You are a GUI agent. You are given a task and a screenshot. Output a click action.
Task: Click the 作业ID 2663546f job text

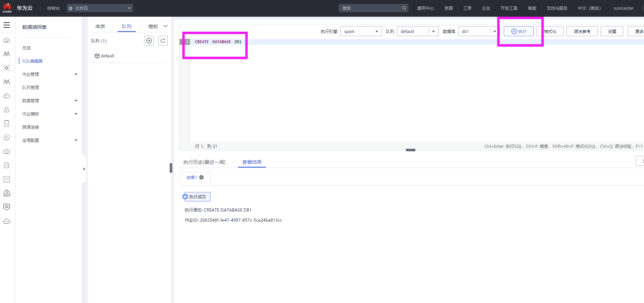click(233, 220)
